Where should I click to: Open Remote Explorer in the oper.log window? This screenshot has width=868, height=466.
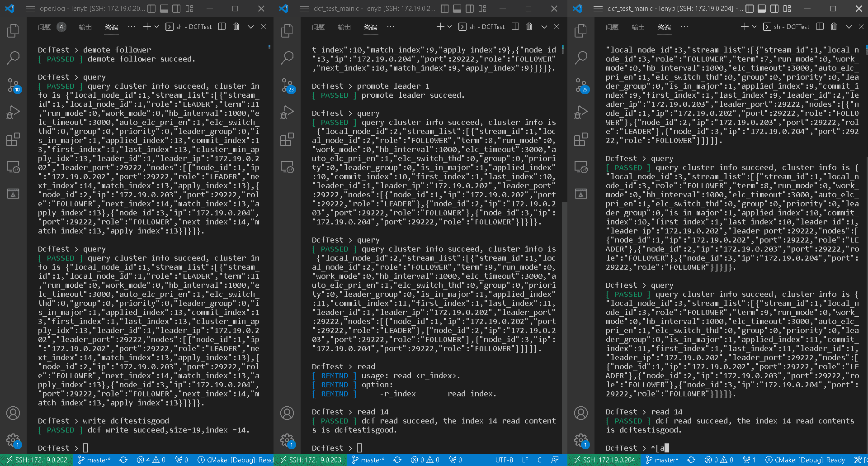point(13,167)
